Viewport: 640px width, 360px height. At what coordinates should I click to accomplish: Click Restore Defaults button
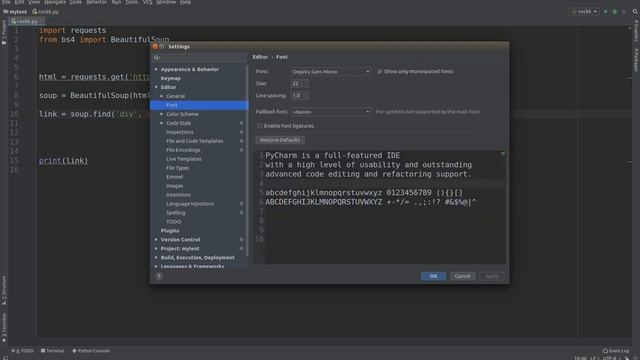tap(280, 140)
